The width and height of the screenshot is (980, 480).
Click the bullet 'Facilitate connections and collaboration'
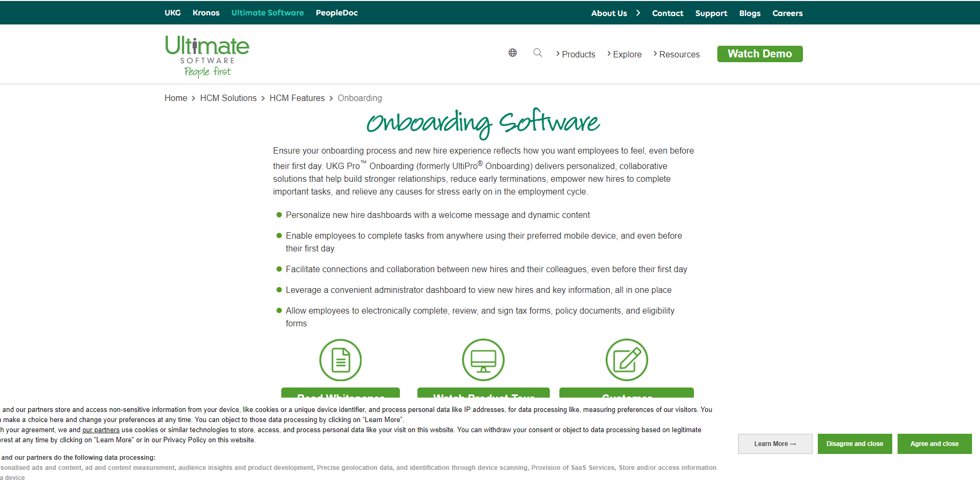[x=486, y=269]
